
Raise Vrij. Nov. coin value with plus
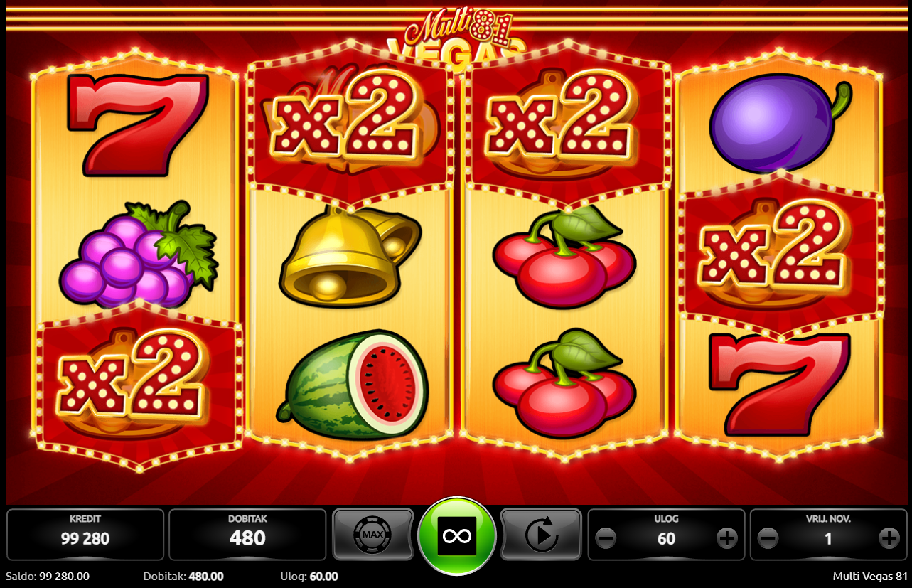pyautogui.click(x=889, y=538)
